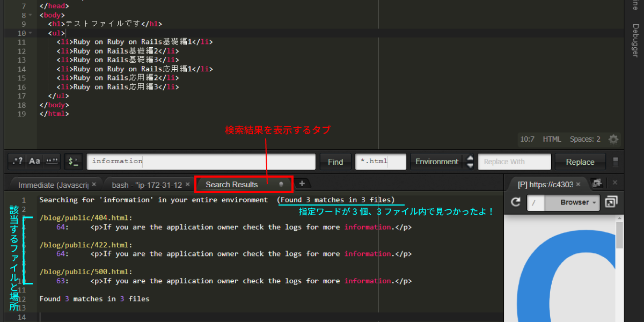The height and width of the screenshot is (322, 644).
Task: Click match line 63 under 500.html
Action: click(x=233, y=281)
